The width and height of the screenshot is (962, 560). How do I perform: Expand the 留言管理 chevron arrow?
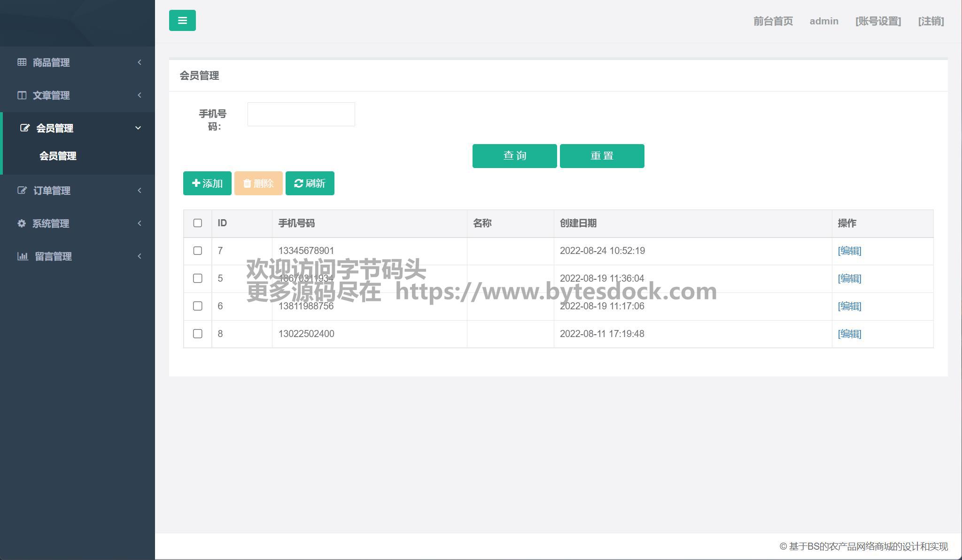[140, 256]
